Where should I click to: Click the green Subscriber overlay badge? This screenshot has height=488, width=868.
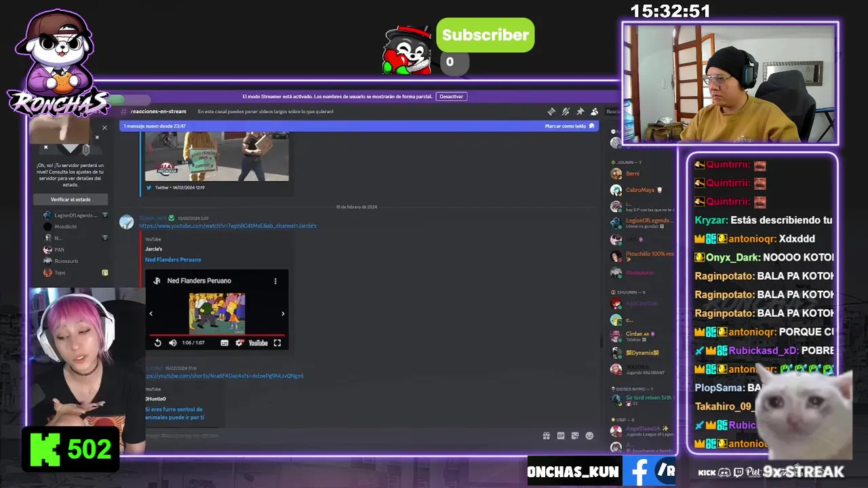485,35
